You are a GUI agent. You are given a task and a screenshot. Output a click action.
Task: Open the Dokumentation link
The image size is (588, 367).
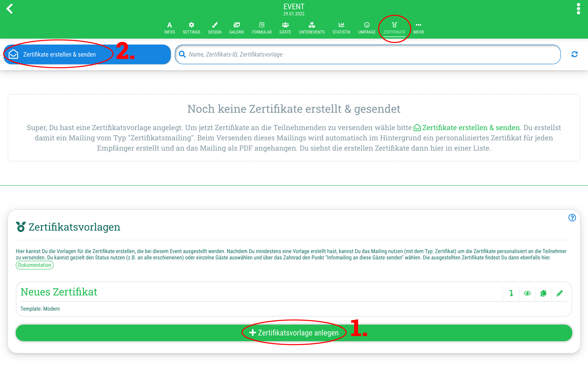click(34, 265)
